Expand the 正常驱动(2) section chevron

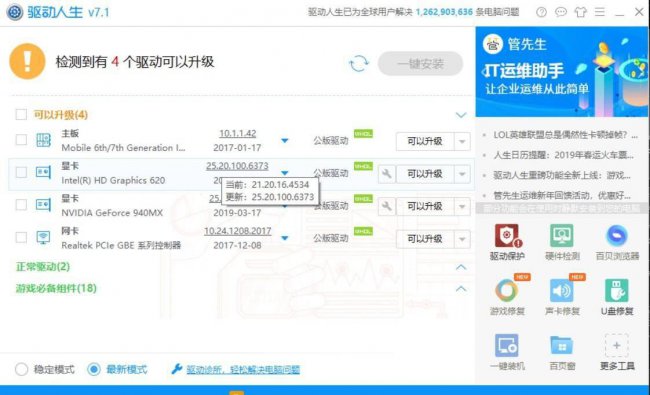click(461, 267)
